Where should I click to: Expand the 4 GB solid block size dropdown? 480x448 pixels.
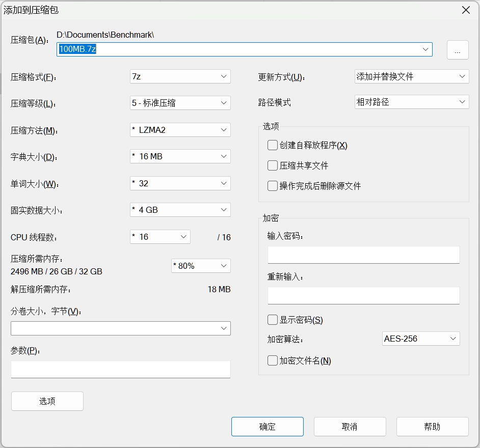tap(180, 210)
